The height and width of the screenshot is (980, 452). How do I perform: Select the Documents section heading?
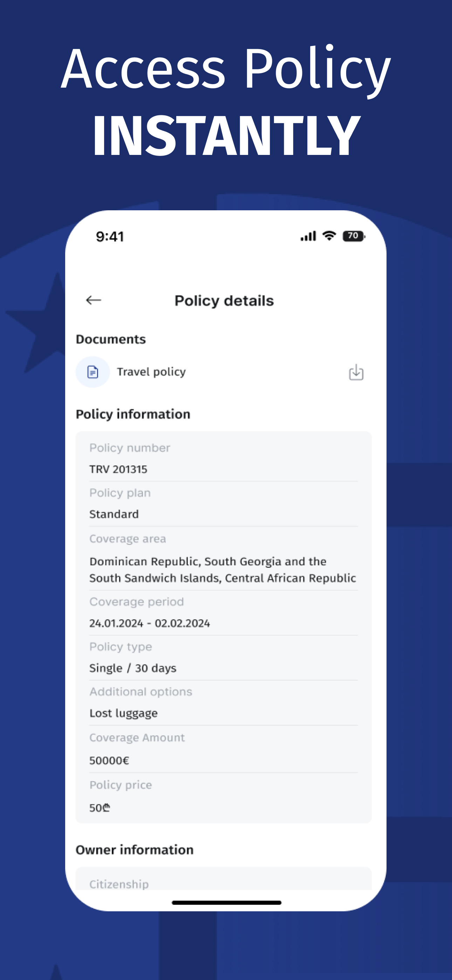click(x=111, y=339)
